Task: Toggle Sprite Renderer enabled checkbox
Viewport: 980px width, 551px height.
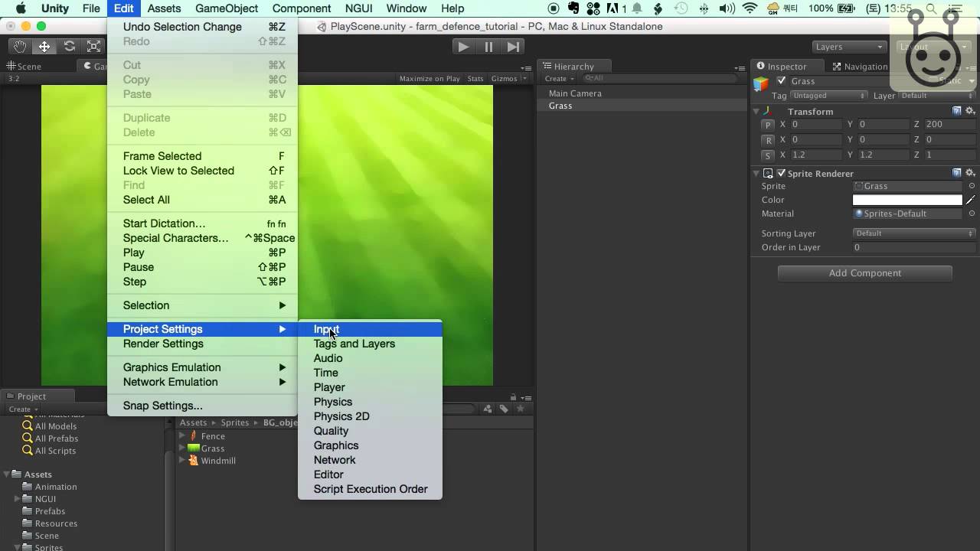Action: coord(781,173)
